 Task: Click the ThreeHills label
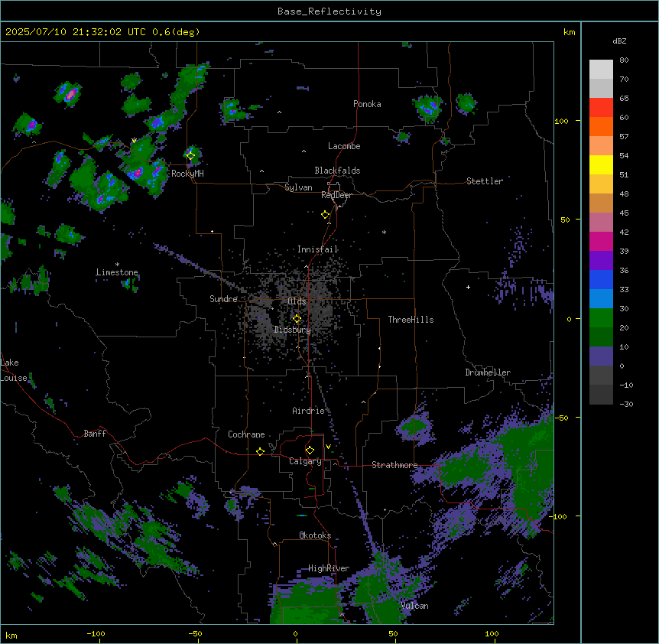pos(411,320)
